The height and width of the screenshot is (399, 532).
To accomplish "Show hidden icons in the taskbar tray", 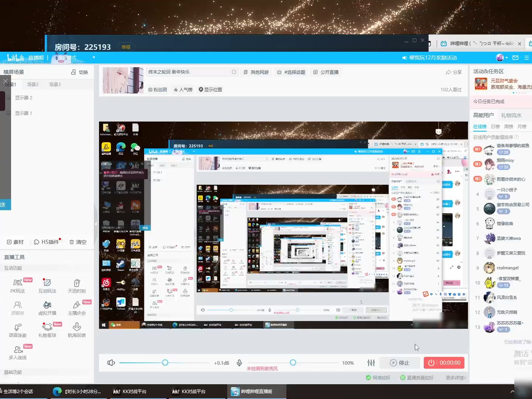I will (512, 391).
